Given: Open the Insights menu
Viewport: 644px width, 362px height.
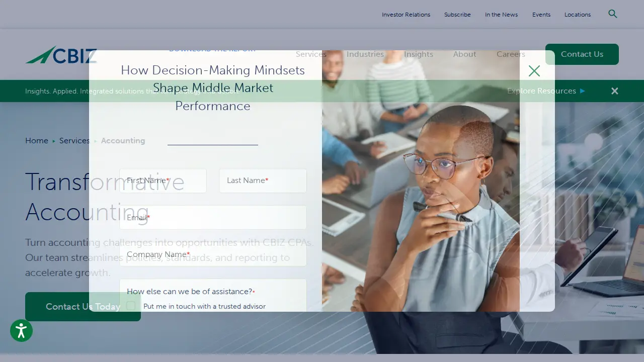Looking at the screenshot, I should point(419,54).
